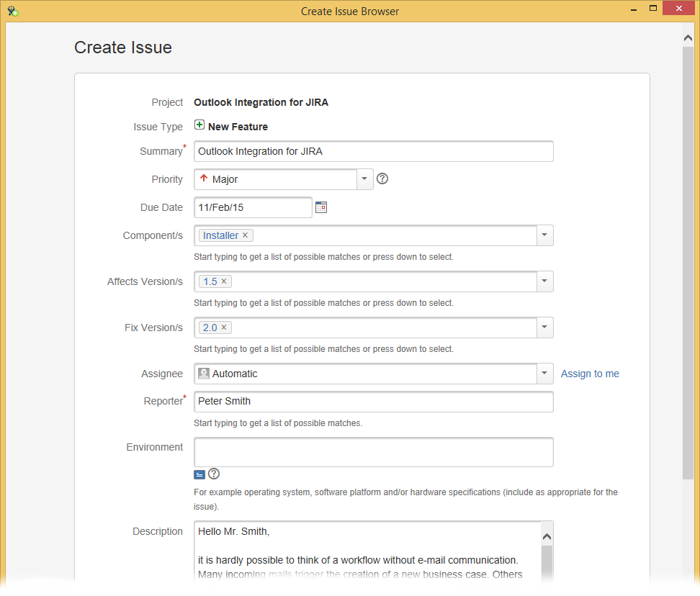The height and width of the screenshot is (596, 700).
Task: Open the Assignee dropdown arrow
Action: (544, 374)
